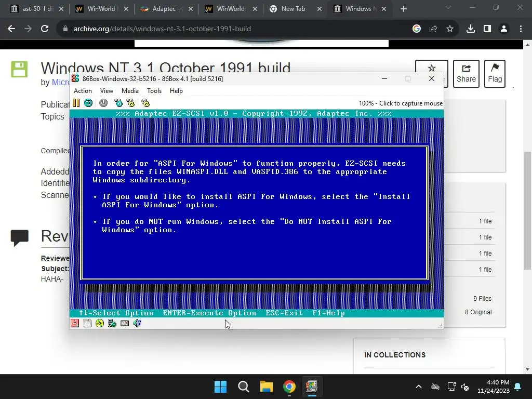Click the 86Box title bar app icon
Viewport: 532px width, 399px height.
75,79
